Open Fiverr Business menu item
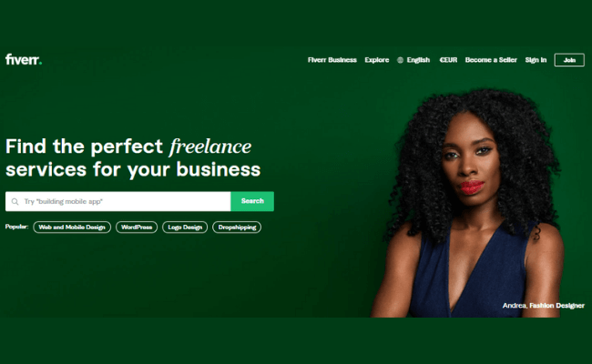Screen dimensions: 592x364 (x=332, y=60)
